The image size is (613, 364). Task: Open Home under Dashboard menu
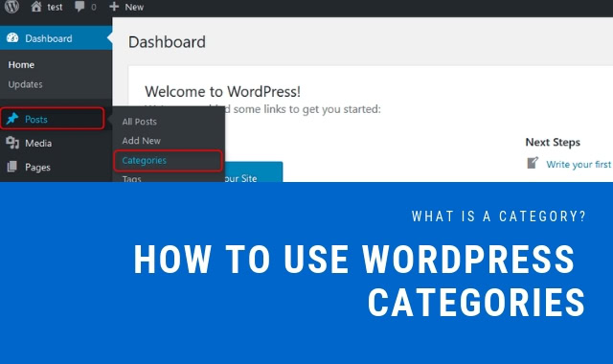21,65
